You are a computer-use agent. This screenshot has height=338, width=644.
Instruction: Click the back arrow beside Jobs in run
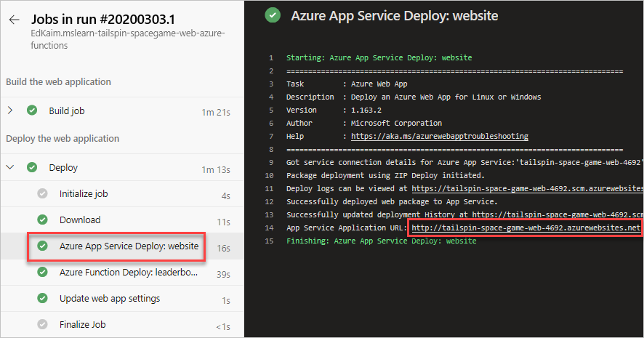click(14, 20)
